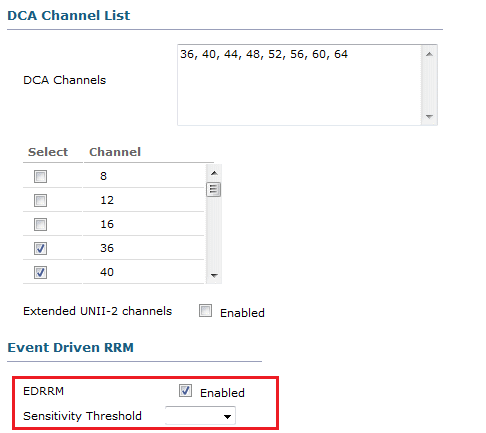Click the Extended UNII-2 Enabled label
Image resolution: width=486 pixels, height=433 pixels.
[242, 313]
